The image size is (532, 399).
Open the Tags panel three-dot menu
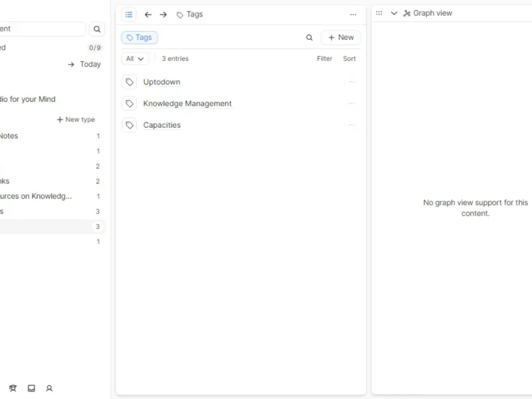[x=353, y=15]
